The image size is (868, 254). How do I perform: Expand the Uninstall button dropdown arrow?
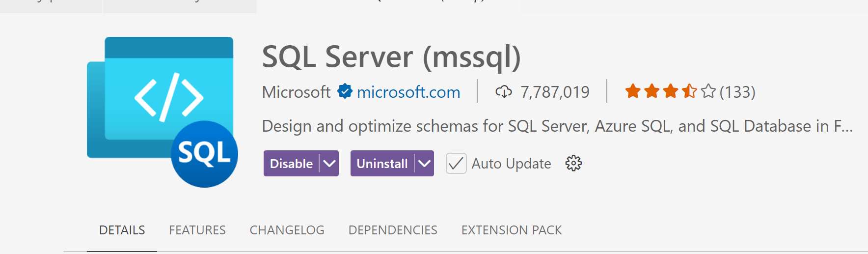pyautogui.click(x=425, y=163)
